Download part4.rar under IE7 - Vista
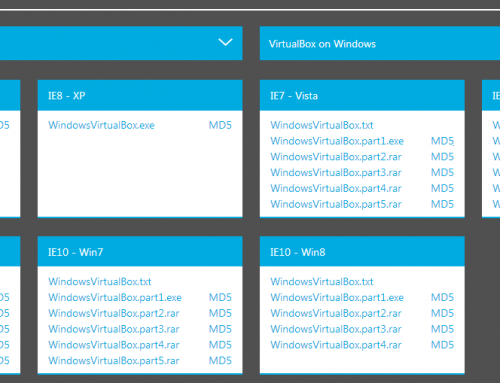The image size is (500, 383). (336, 188)
